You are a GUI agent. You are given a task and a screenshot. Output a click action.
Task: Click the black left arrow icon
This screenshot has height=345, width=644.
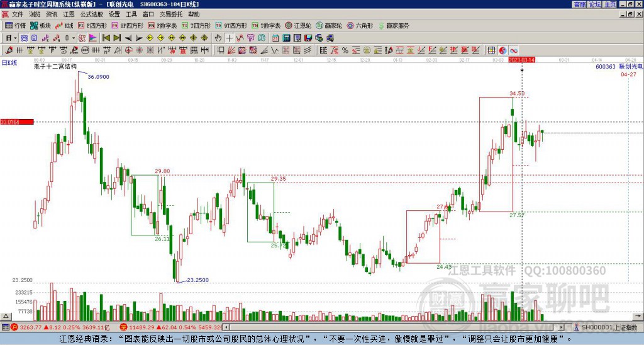click(128, 38)
